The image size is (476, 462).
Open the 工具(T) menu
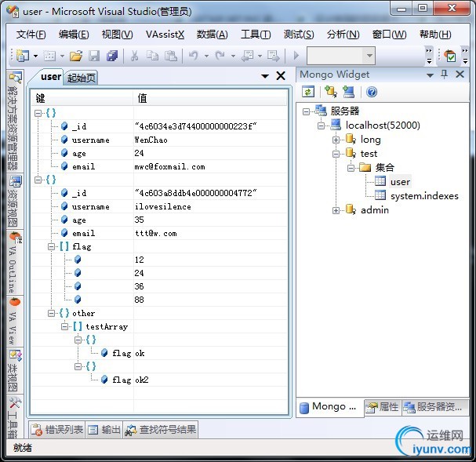(x=256, y=35)
